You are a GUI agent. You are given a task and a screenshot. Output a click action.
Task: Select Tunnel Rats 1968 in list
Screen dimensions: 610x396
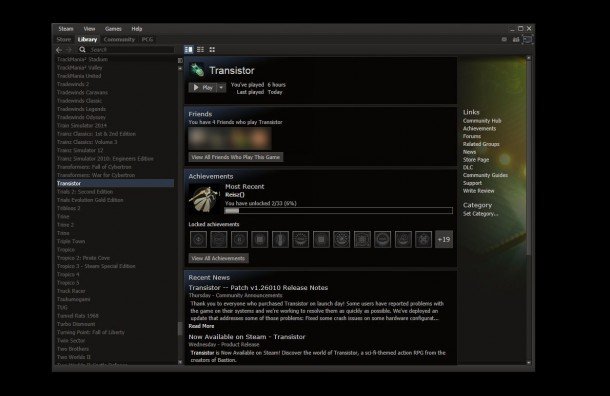tap(77, 316)
